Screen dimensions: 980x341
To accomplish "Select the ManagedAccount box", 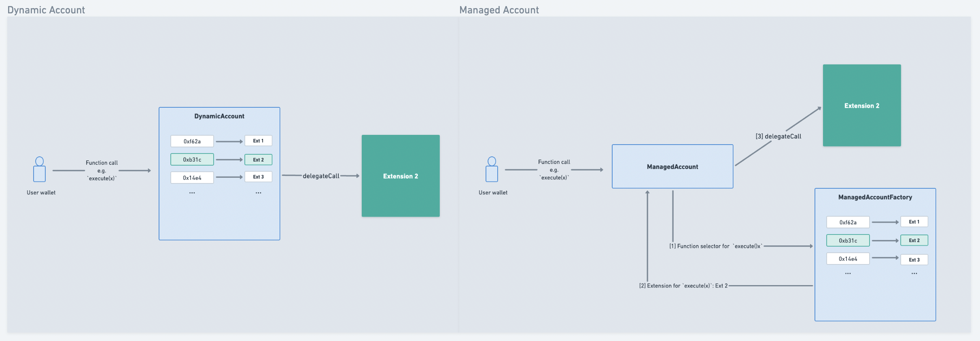I will coord(672,166).
